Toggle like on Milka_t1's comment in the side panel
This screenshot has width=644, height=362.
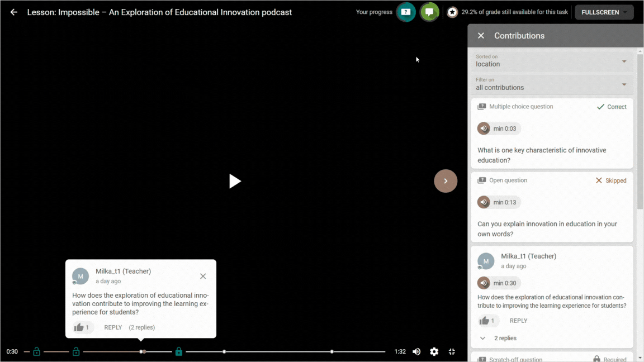[x=484, y=321]
